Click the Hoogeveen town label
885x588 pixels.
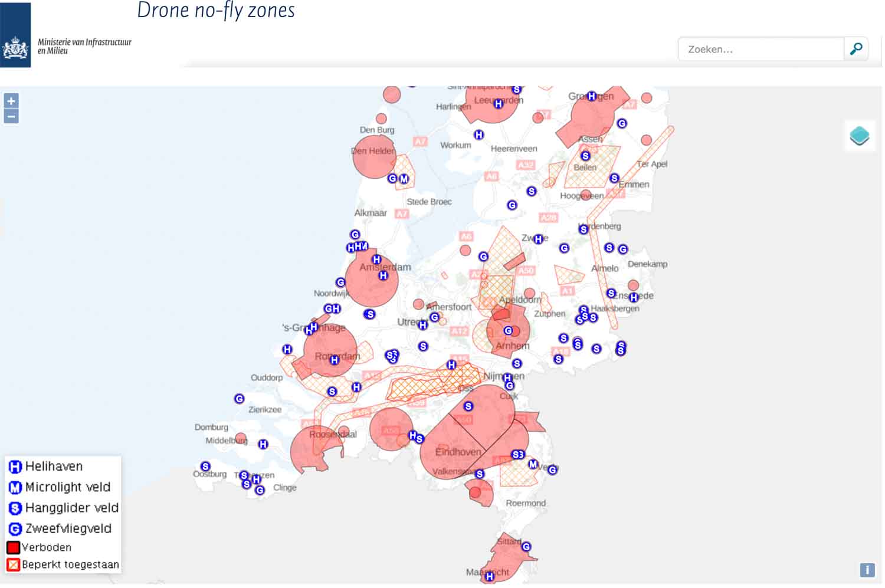[x=582, y=196]
